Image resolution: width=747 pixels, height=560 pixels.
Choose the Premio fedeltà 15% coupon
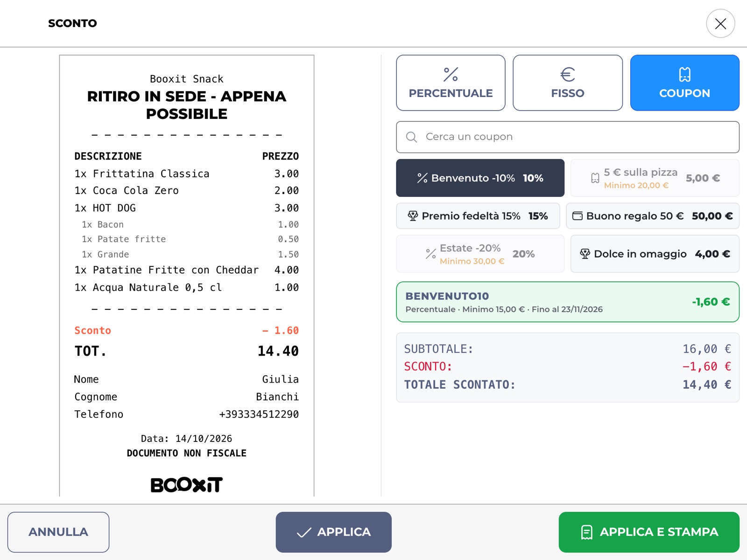pyautogui.click(x=478, y=216)
